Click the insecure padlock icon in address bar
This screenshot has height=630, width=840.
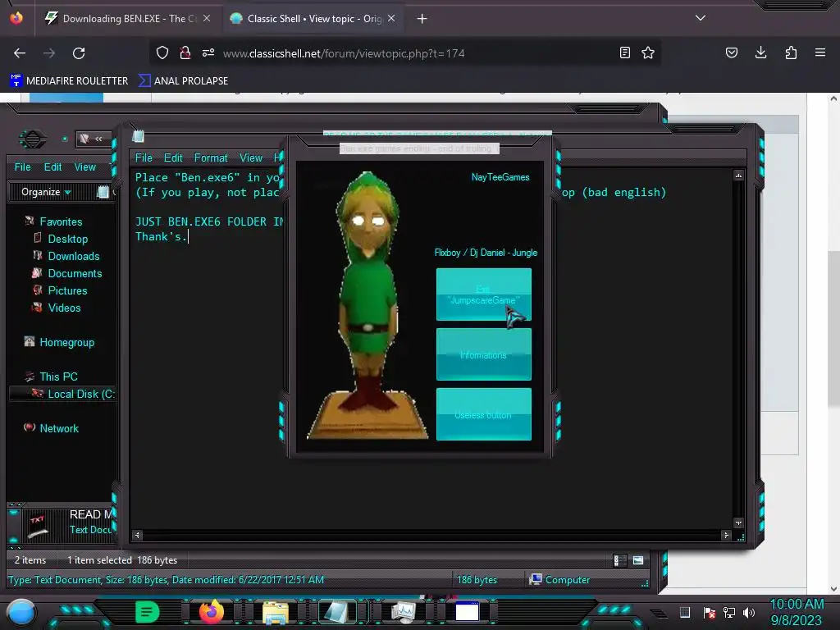pyautogui.click(x=185, y=52)
